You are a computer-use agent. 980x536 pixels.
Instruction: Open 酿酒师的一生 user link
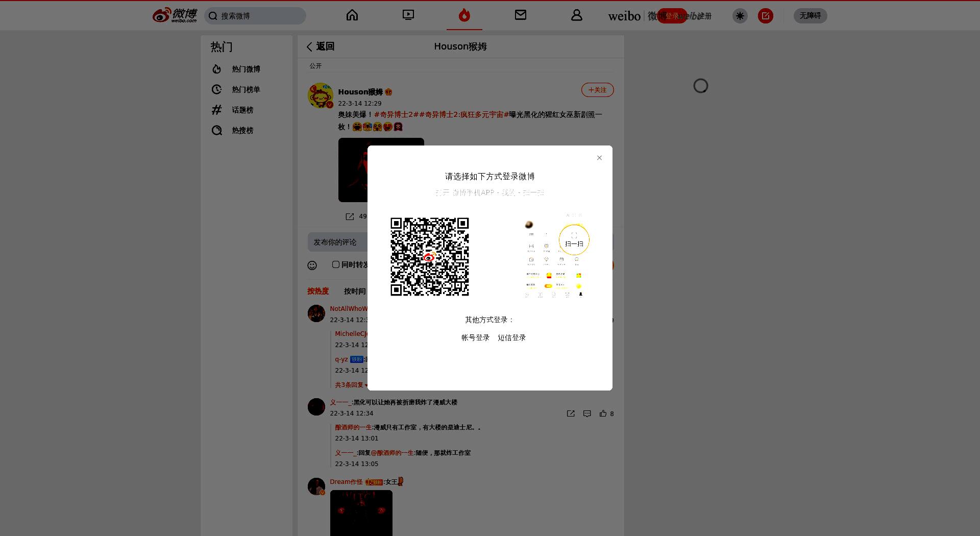point(353,427)
